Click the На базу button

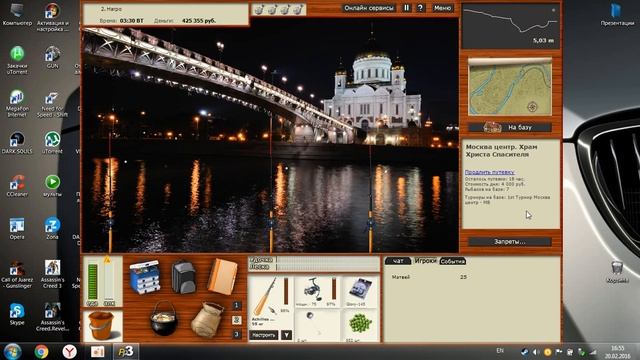[x=510, y=127]
